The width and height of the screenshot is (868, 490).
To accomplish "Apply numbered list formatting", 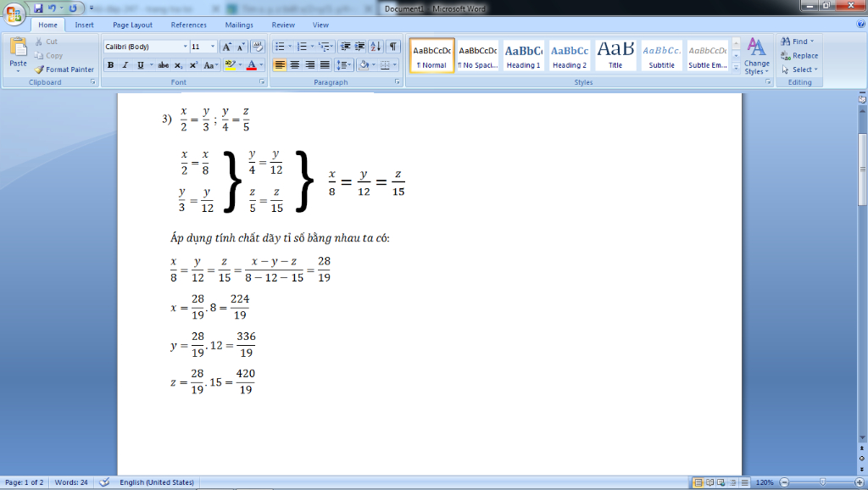I will tap(302, 47).
